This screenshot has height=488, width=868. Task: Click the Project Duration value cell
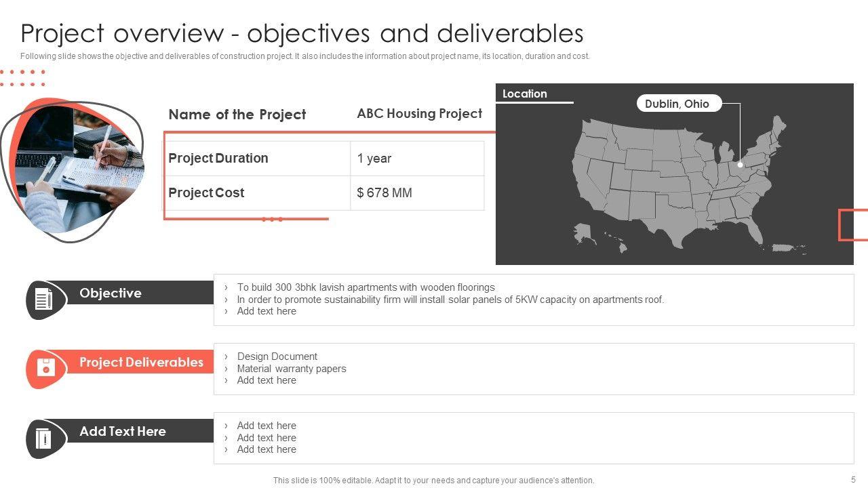pos(416,159)
